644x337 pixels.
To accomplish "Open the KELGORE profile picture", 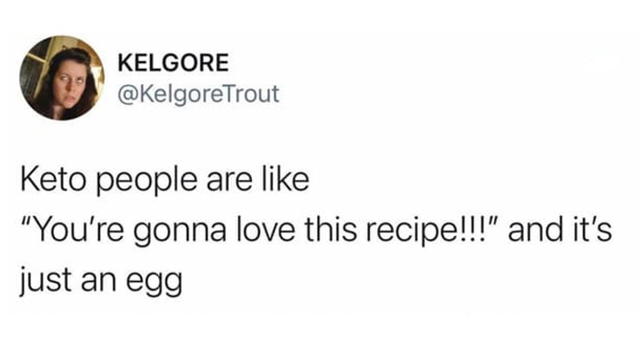I will pyautogui.click(x=62, y=78).
